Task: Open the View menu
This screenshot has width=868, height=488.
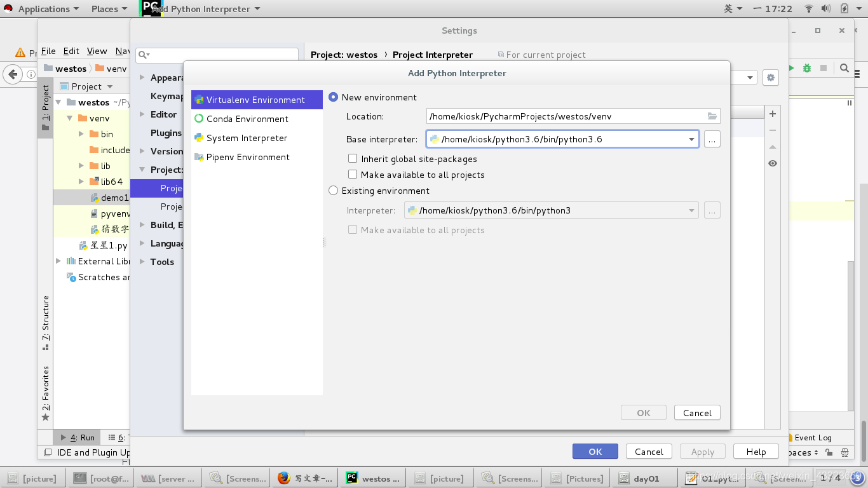Action: click(97, 51)
